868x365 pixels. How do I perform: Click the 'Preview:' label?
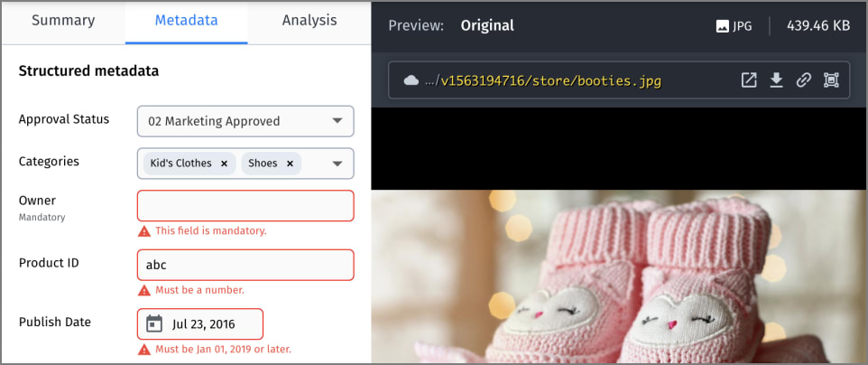(x=416, y=26)
